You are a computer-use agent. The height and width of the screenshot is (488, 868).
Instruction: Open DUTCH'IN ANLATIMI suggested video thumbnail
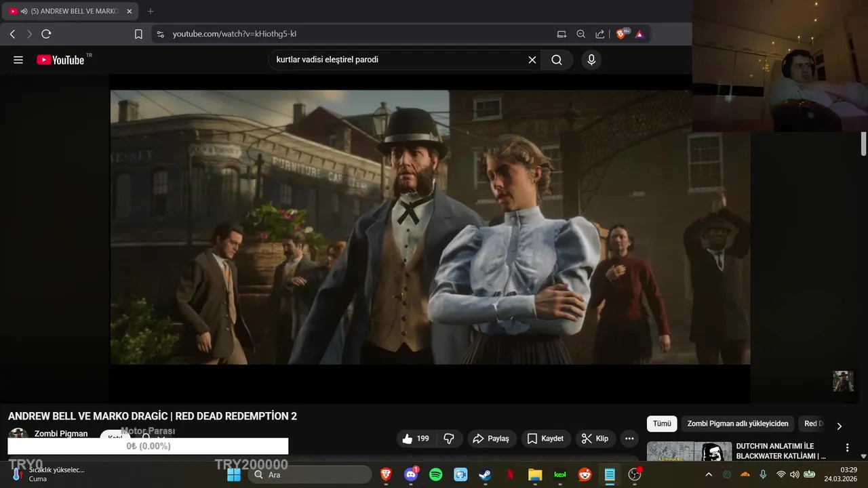[x=689, y=451]
